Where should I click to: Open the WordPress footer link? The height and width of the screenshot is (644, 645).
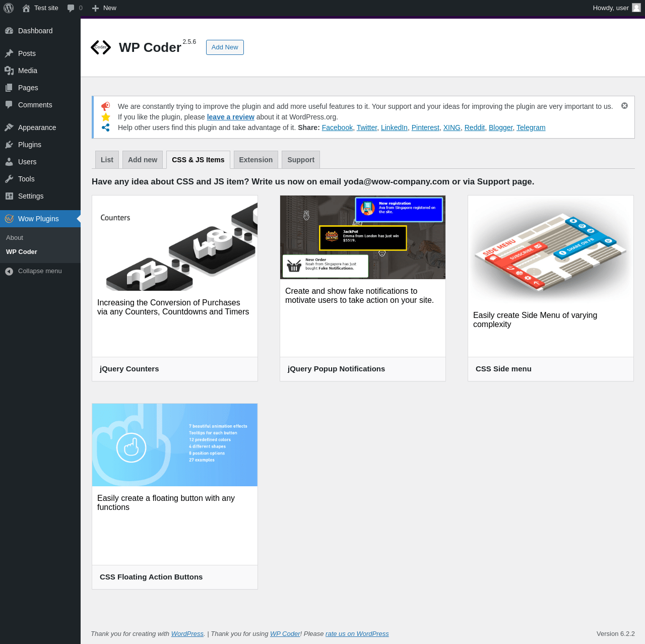coord(187,634)
